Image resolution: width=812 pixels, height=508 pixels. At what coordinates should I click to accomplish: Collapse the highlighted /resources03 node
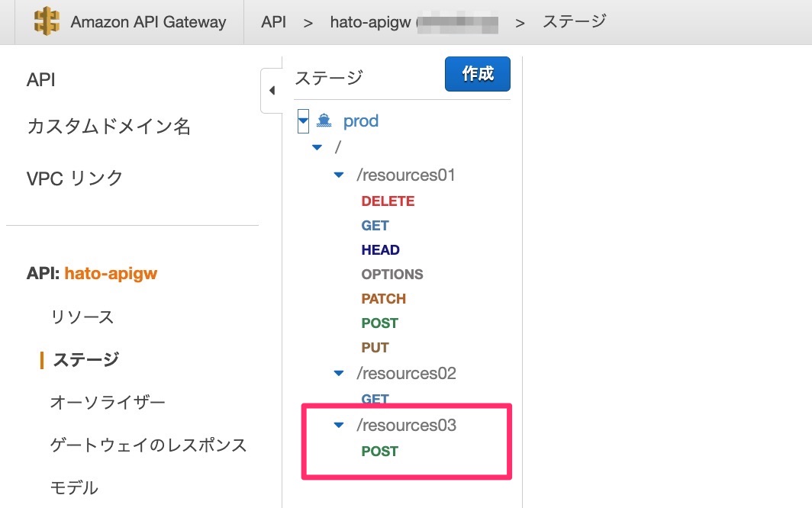[338, 425]
